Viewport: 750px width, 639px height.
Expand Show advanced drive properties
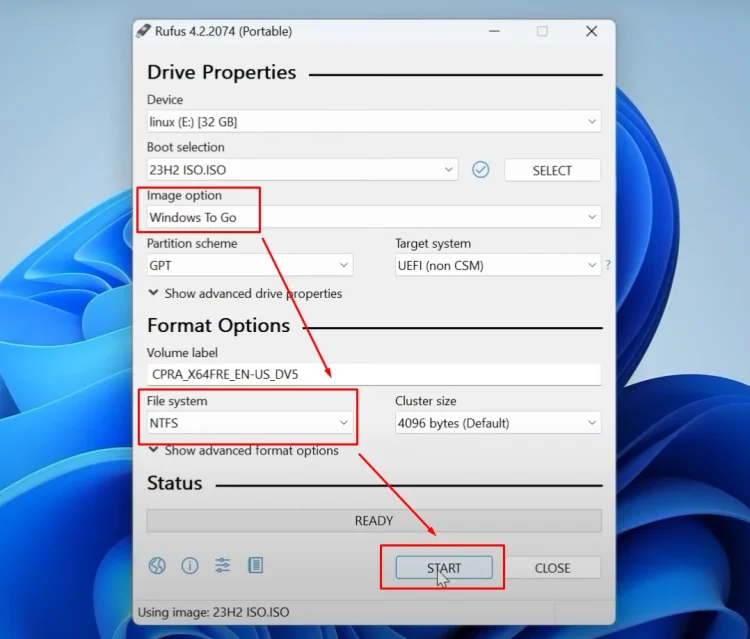[x=244, y=294]
